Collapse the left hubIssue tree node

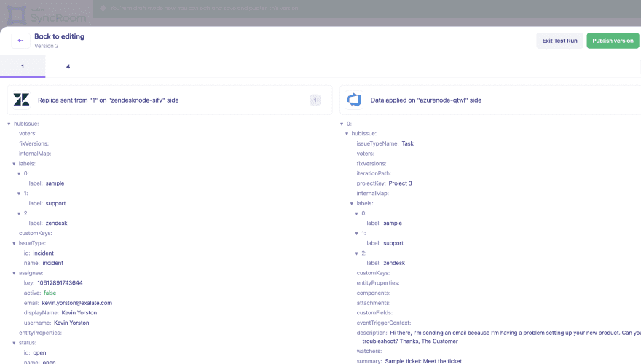[9, 124]
